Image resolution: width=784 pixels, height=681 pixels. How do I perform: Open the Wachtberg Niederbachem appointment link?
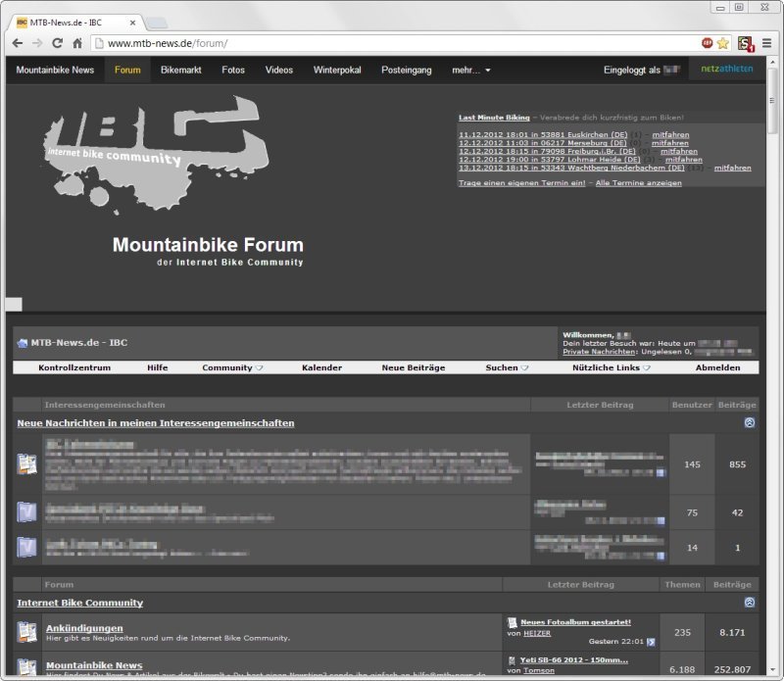[571, 168]
